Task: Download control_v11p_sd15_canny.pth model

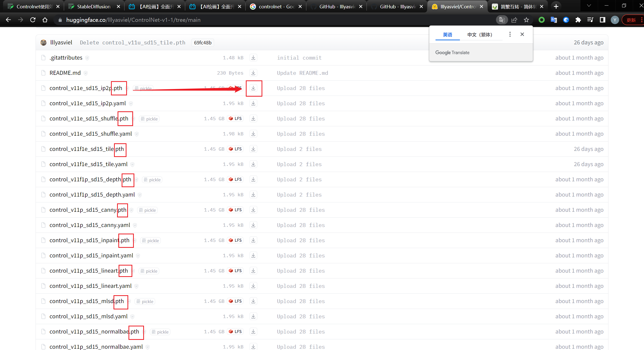Action: click(253, 210)
